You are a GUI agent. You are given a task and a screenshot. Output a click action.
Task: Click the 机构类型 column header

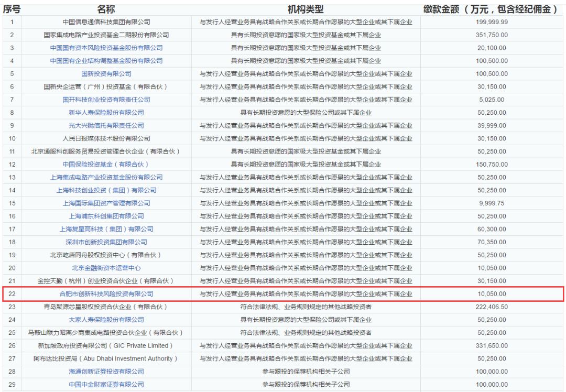coord(306,9)
